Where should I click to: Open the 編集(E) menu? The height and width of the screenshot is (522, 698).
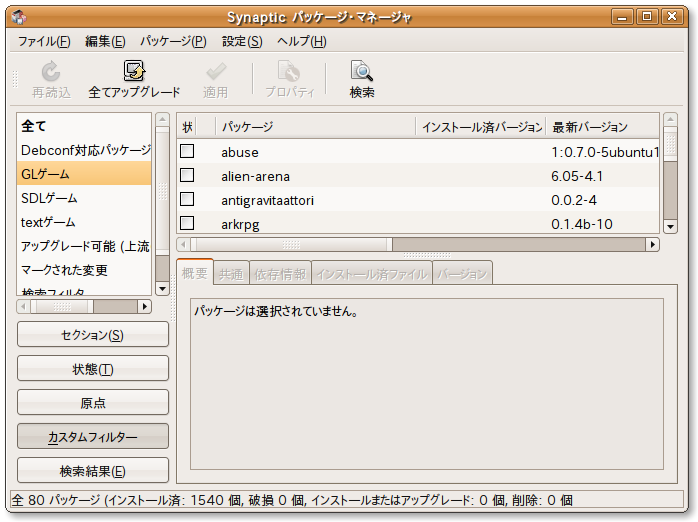point(105,41)
